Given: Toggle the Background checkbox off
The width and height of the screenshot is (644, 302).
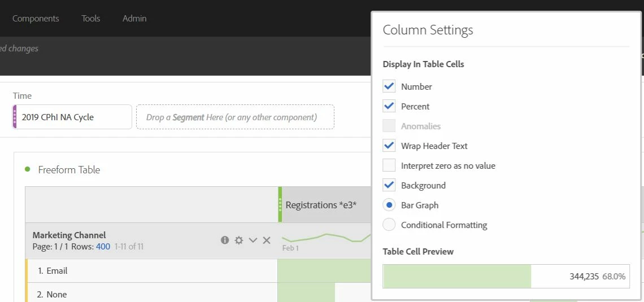Looking at the screenshot, I should point(389,185).
